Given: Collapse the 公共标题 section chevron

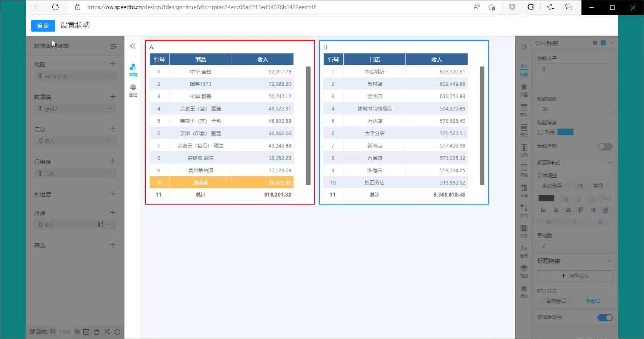Looking at the screenshot, I should pos(612,43).
